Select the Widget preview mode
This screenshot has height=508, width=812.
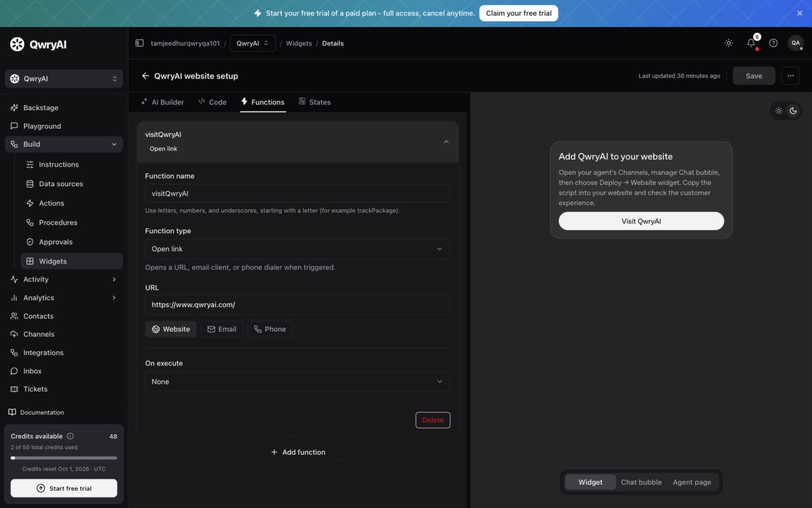[x=590, y=482]
